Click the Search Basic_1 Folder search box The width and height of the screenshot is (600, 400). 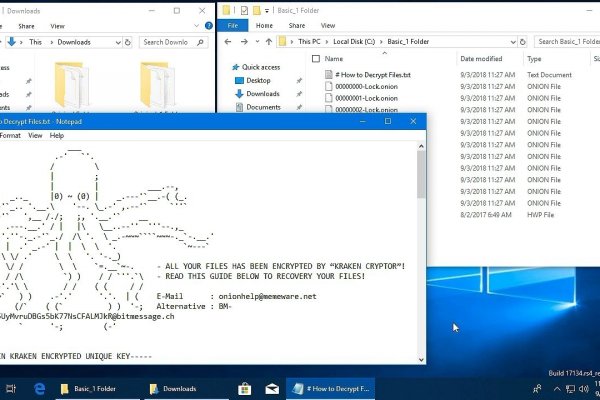[x=565, y=42]
